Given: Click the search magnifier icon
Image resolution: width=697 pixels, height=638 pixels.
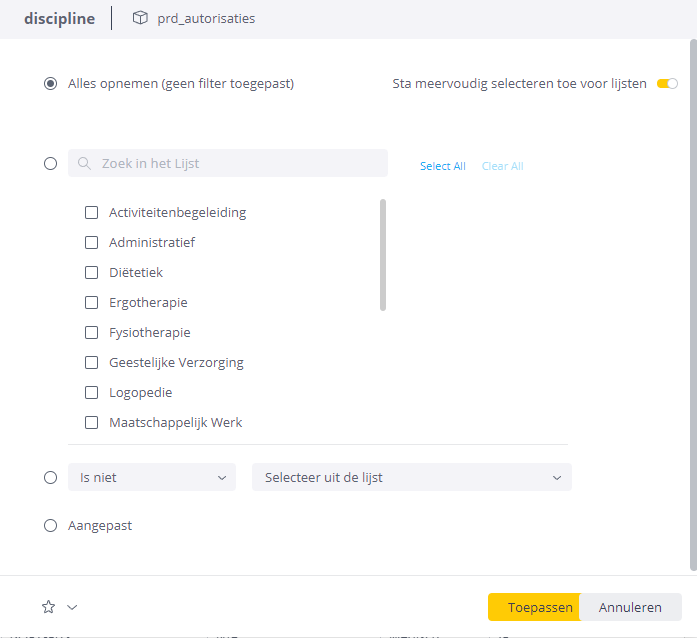Looking at the screenshot, I should 85,163.
